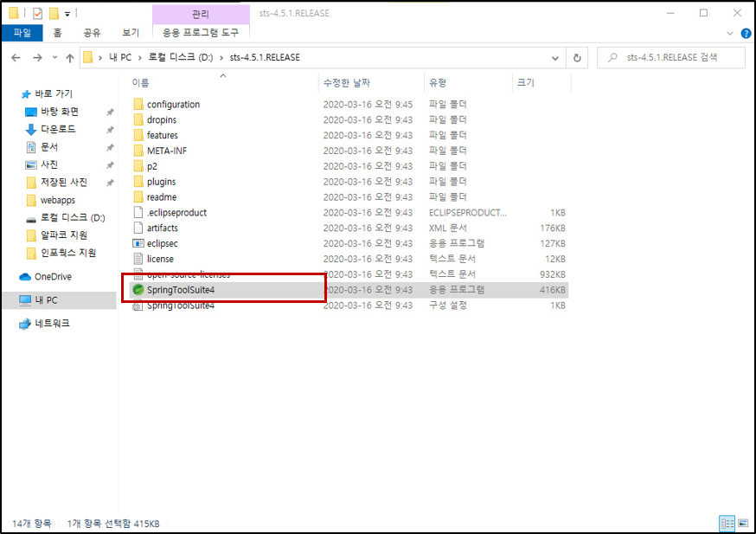The width and height of the screenshot is (756, 534).
Task: Click the sts-4.5.1.RELEASE search box
Action: coord(671,58)
